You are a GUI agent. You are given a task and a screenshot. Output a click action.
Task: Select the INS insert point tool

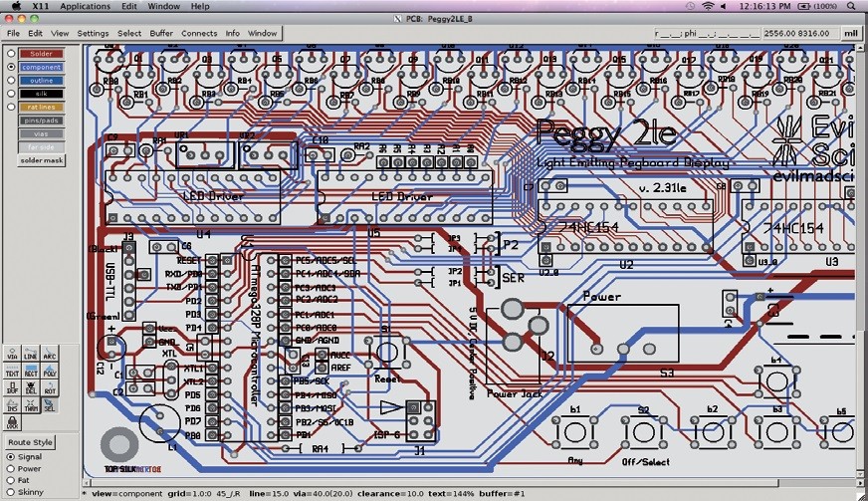pyautogui.click(x=12, y=405)
